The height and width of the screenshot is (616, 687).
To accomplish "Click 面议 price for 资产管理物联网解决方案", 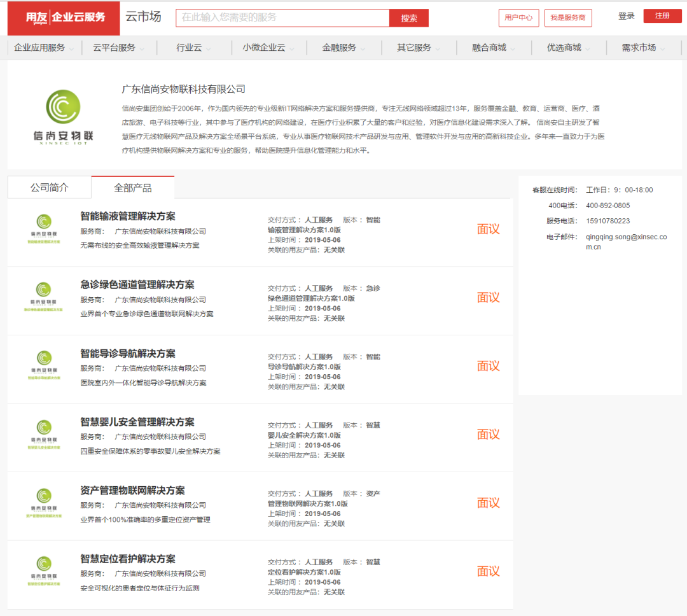I will (488, 503).
